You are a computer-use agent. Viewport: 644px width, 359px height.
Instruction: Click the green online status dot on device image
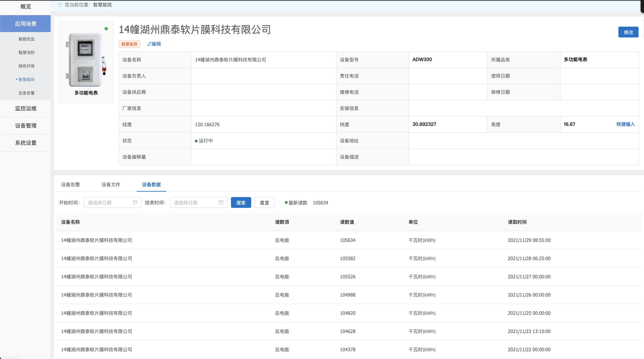(106, 29)
